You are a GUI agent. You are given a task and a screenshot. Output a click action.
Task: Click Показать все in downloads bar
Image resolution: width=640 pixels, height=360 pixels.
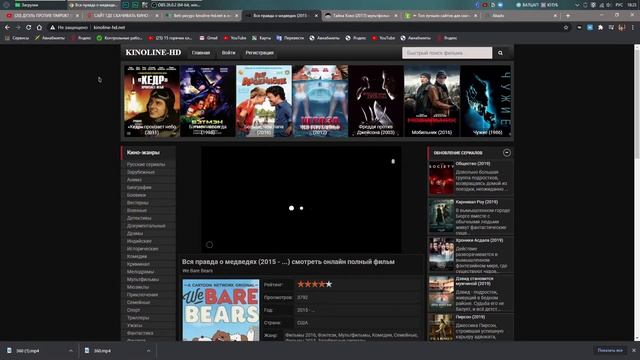coord(610,350)
